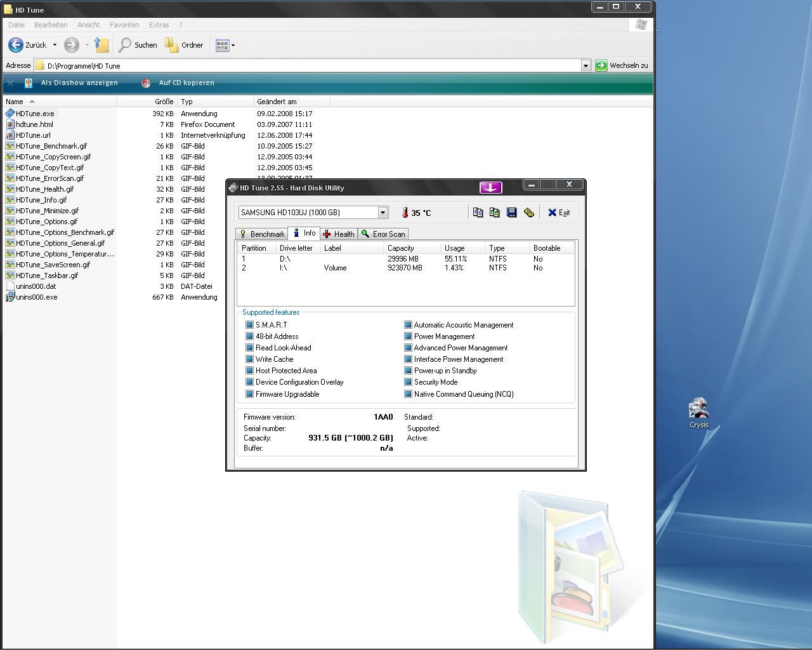Toggle Native Command Queuing (NCQ) checkbox

tap(408, 394)
